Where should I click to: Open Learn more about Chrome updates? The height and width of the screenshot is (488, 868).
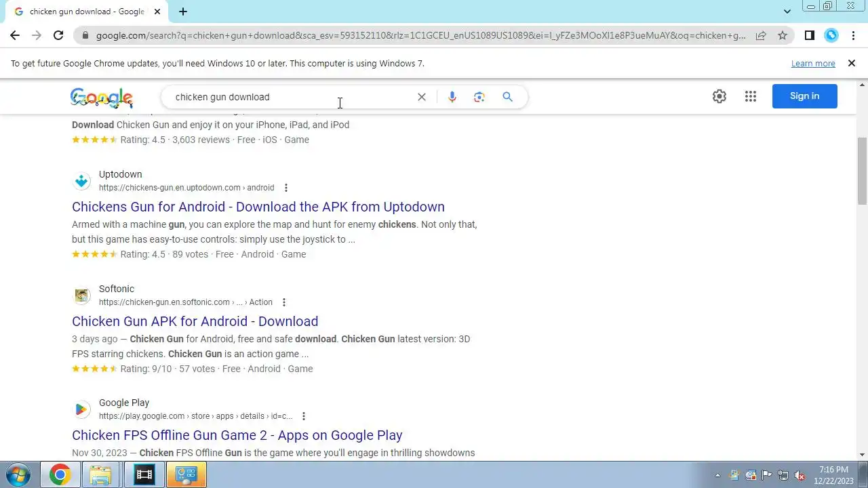(x=813, y=63)
